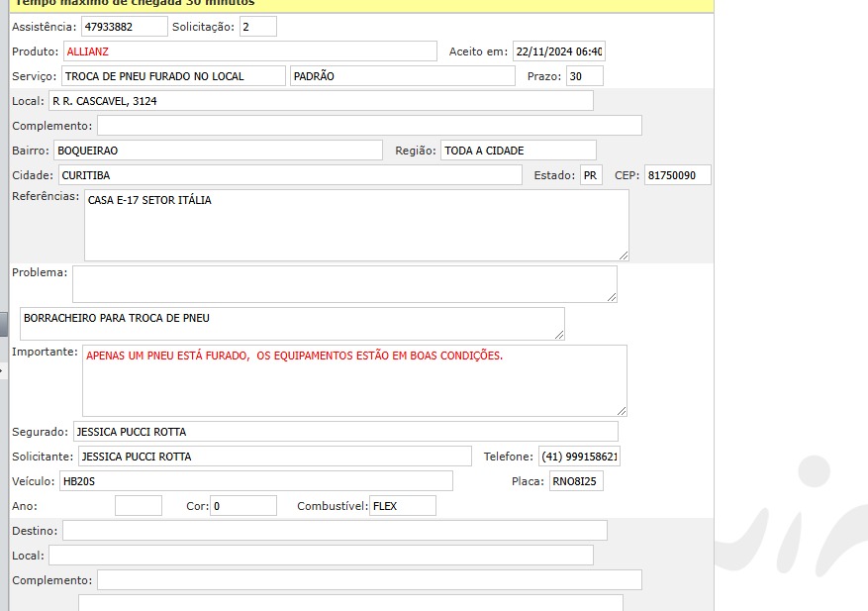This screenshot has height=611, width=868.
Task: Click the Região field
Action: click(x=518, y=151)
